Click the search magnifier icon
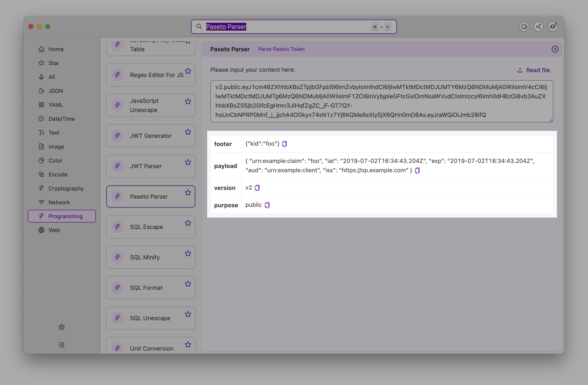Image resolution: width=588 pixels, height=385 pixels. [199, 27]
